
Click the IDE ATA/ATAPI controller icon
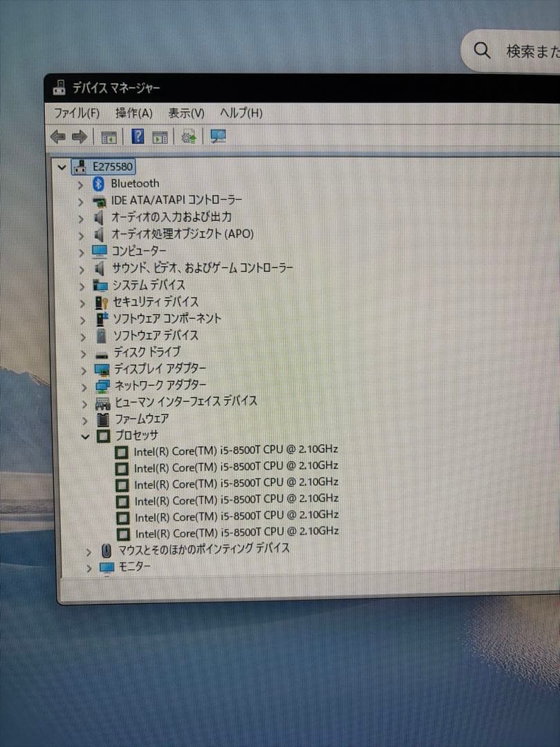click(x=99, y=201)
